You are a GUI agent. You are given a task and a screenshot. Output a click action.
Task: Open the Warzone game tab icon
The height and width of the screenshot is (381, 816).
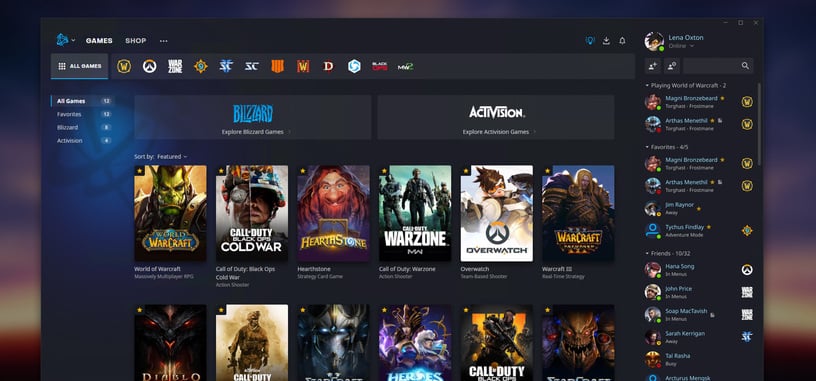(175, 66)
